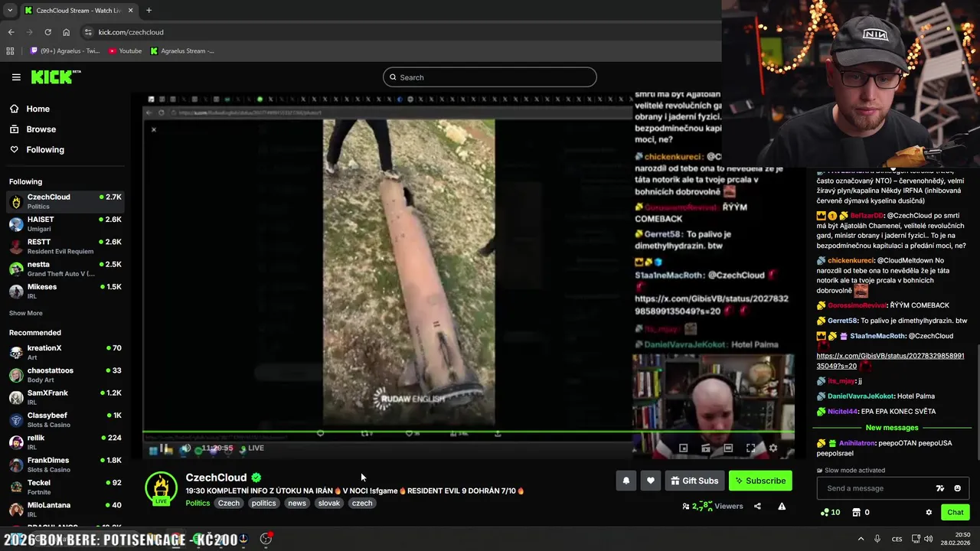Viewport: 980px width, 551px height.
Task: Click the Gift Subs button
Action: point(694,481)
